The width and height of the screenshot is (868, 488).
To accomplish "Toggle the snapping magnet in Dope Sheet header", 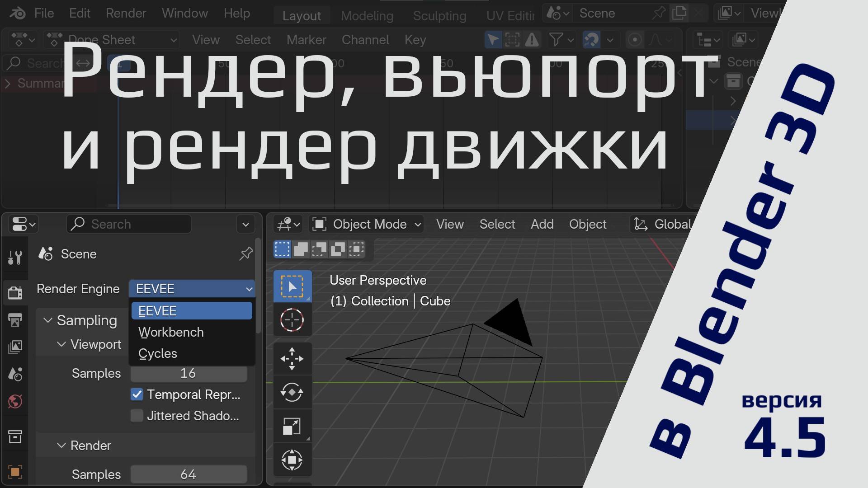I will click(590, 40).
